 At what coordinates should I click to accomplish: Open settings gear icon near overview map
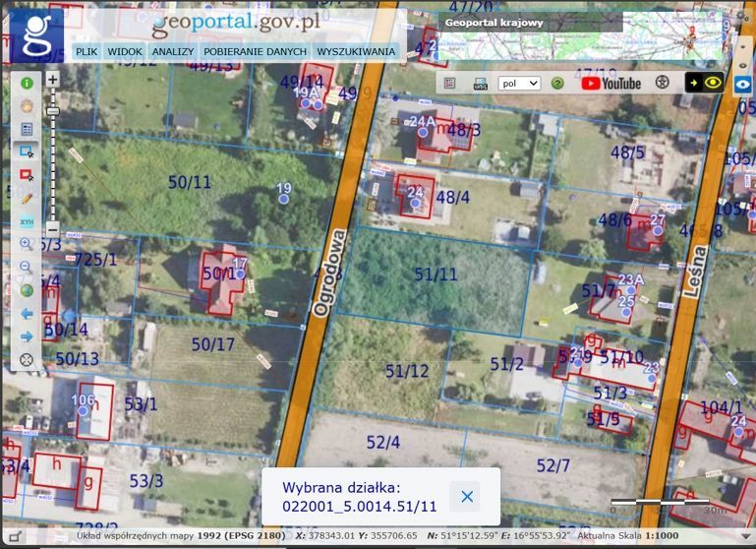(x=742, y=16)
